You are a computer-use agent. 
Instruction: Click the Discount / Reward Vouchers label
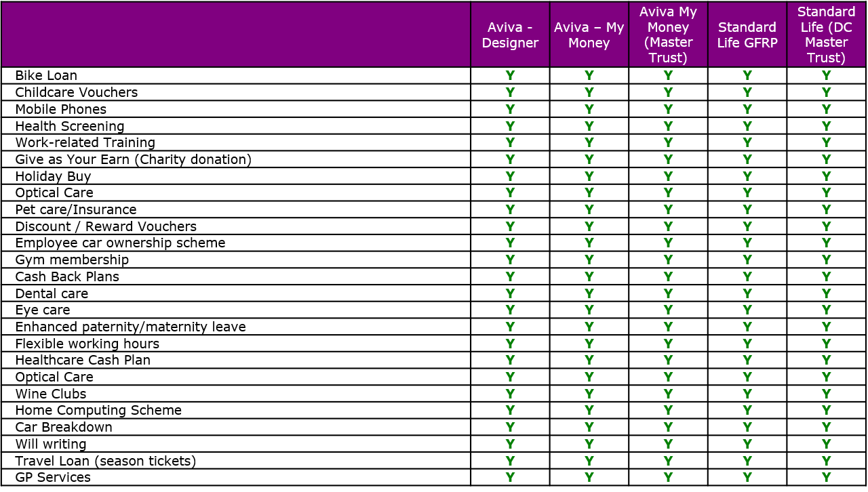point(106,226)
